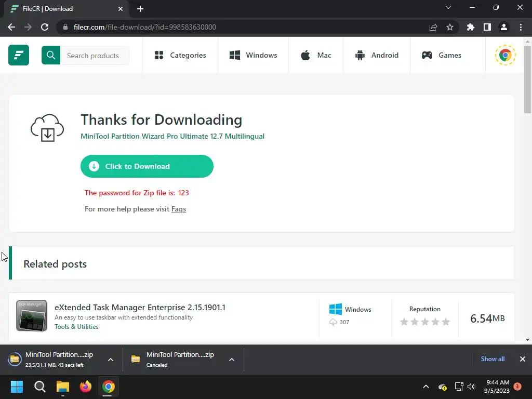
Task: Click the eXtended Task Manager thumbnail
Action: [32, 316]
